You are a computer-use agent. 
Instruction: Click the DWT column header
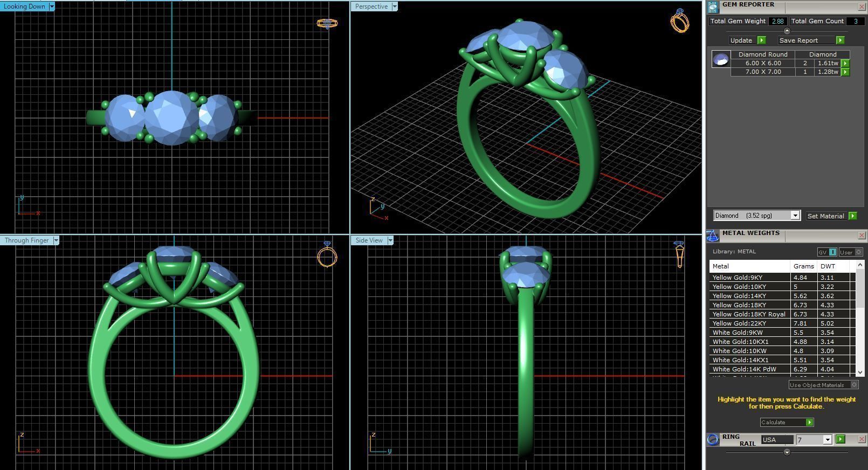point(833,266)
